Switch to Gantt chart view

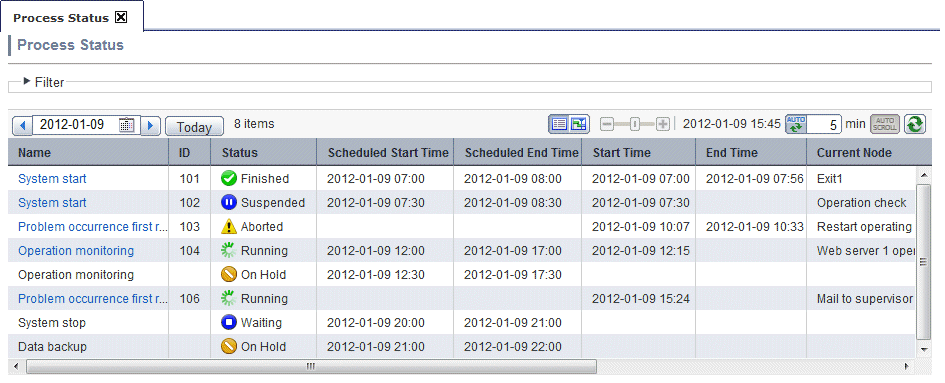pyautogui.click(x=579, y=124)
